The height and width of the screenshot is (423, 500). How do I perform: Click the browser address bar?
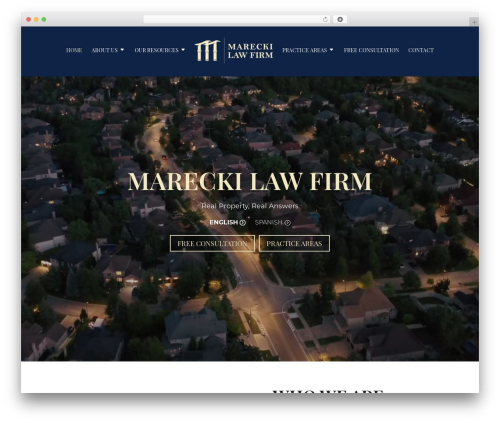[236, 19]
